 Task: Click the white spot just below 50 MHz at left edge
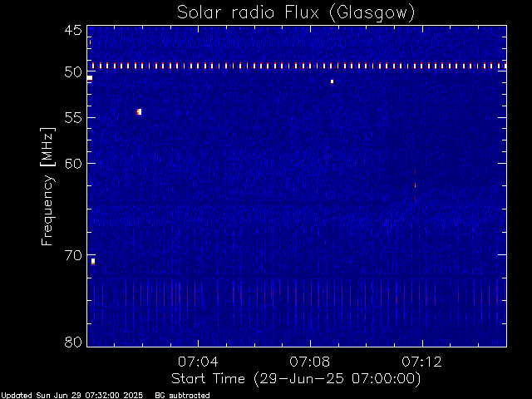90,78
